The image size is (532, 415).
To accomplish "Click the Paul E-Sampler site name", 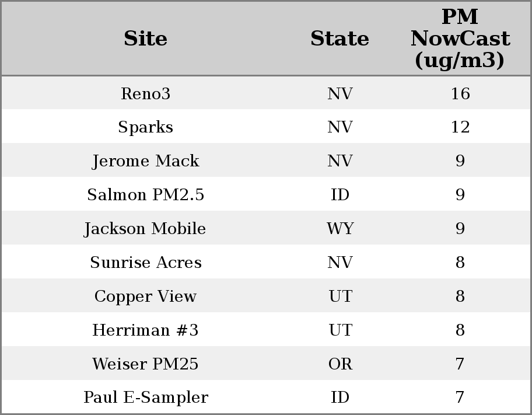I will point(145,397).
